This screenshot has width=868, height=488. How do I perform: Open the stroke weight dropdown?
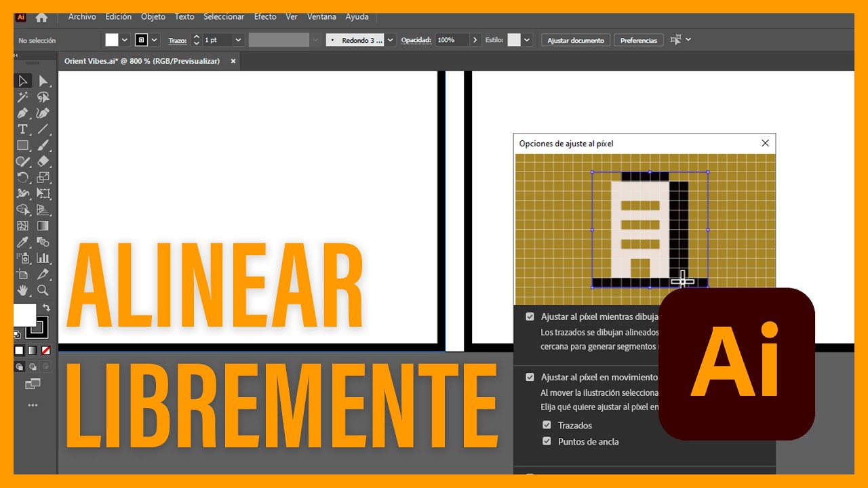238,40
